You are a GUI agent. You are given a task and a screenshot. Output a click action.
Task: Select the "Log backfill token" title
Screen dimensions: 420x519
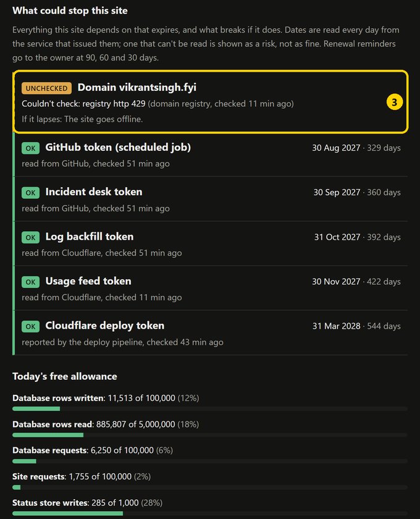point(90,236)
